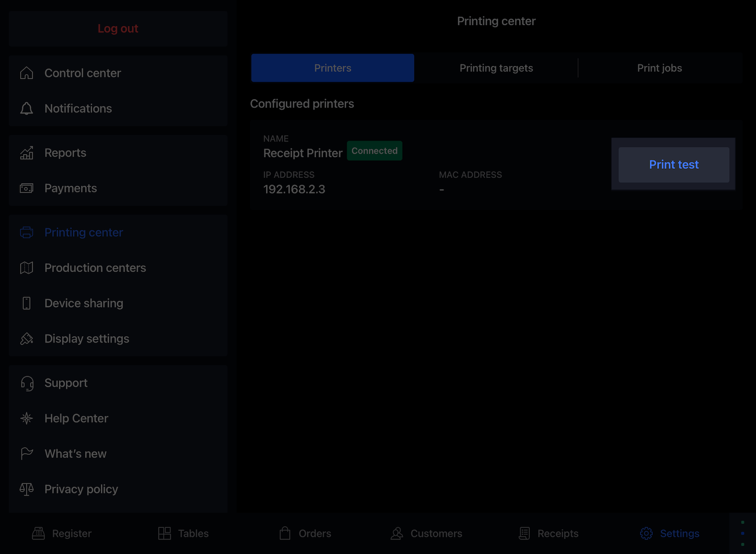Click the Connected status badge
756x554 pixels.
(x=374, y=151)
